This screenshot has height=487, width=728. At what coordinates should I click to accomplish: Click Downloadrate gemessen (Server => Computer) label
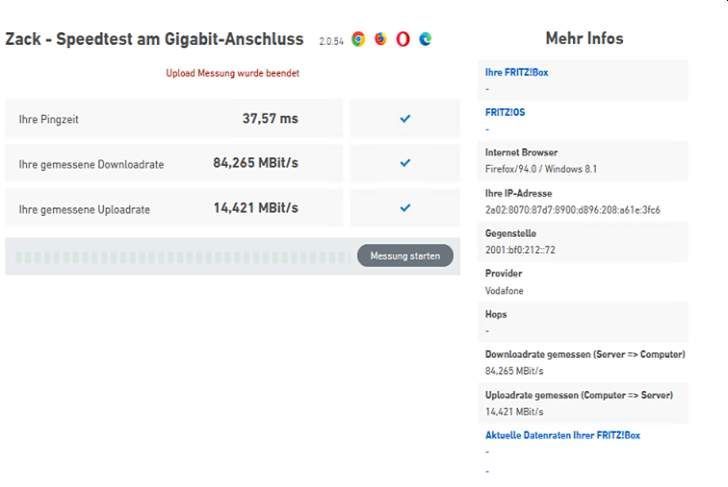tap(585, 354)
